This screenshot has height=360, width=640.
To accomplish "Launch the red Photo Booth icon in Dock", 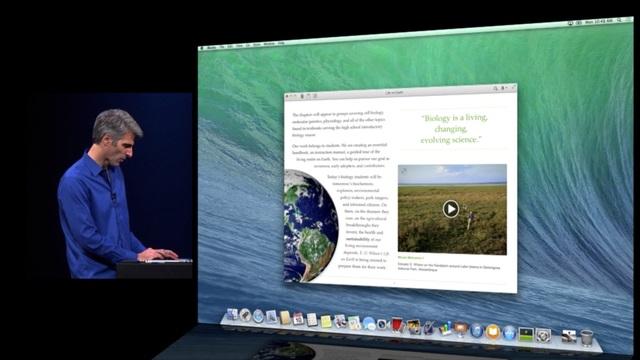I will coord(396,325).
